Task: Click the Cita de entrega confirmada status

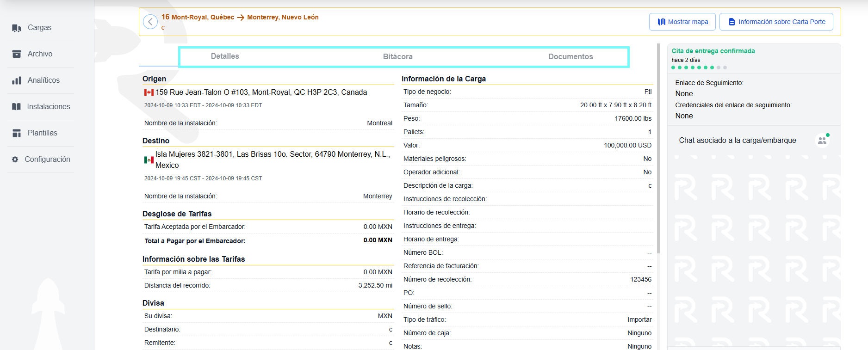Action: click(713, 51)
